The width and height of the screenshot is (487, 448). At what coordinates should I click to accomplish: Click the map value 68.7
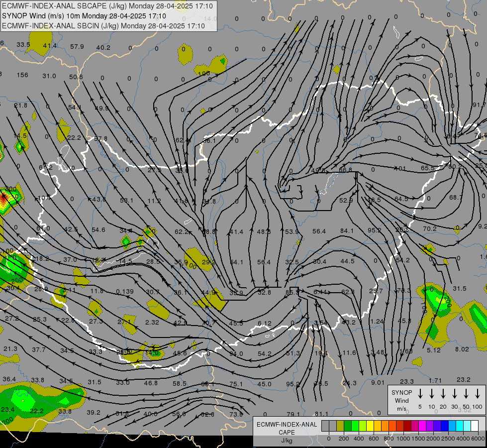[x=456, y=198]
